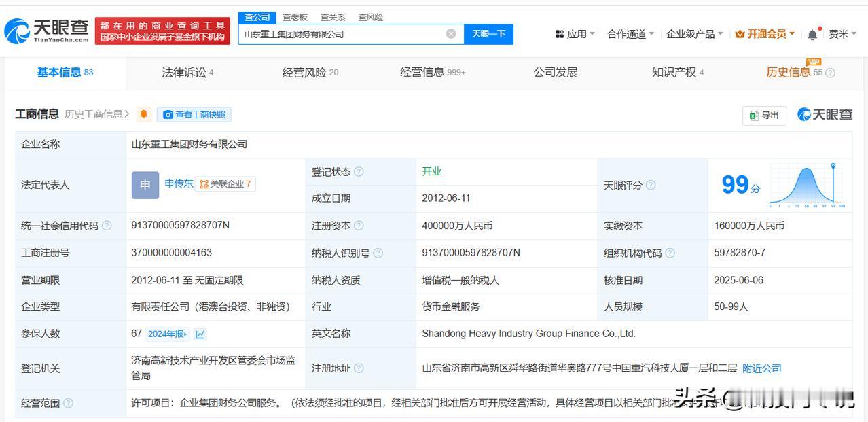Click the help icon next to 登记状态
868x422 pixels.
pos(359,172)
